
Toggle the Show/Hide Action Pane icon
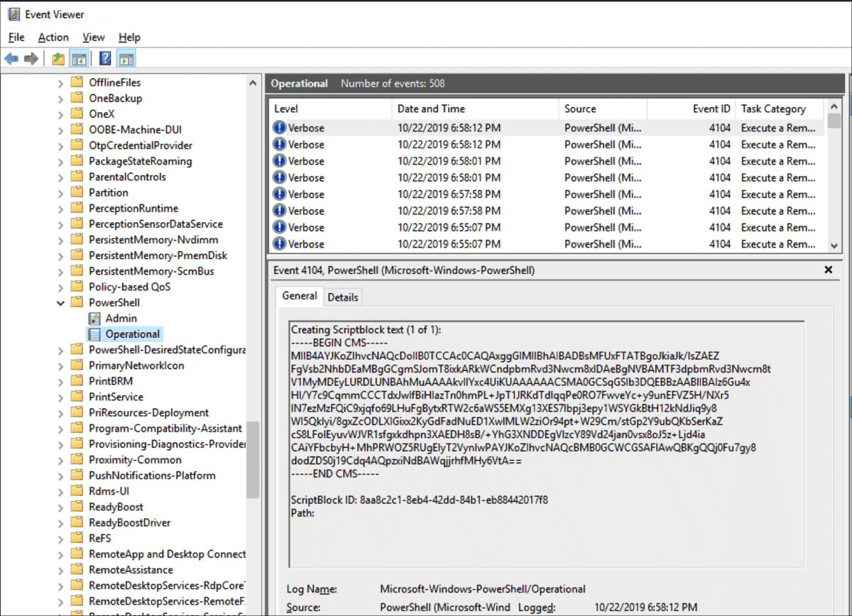(x=126, y=57)
